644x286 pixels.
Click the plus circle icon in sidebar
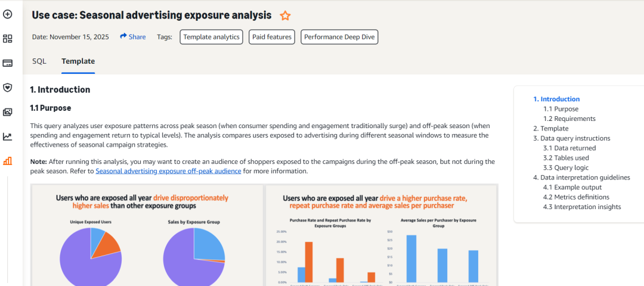[8, 14]
